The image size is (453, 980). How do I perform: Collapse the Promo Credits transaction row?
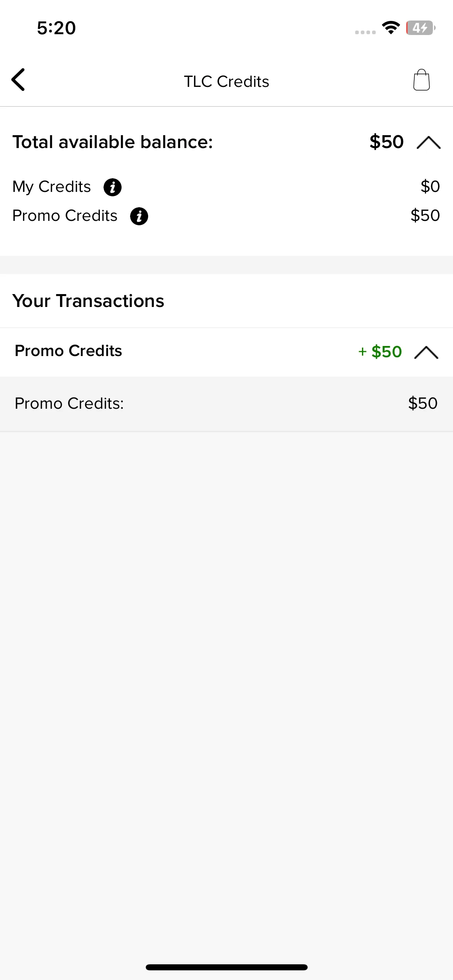[426, 352]
